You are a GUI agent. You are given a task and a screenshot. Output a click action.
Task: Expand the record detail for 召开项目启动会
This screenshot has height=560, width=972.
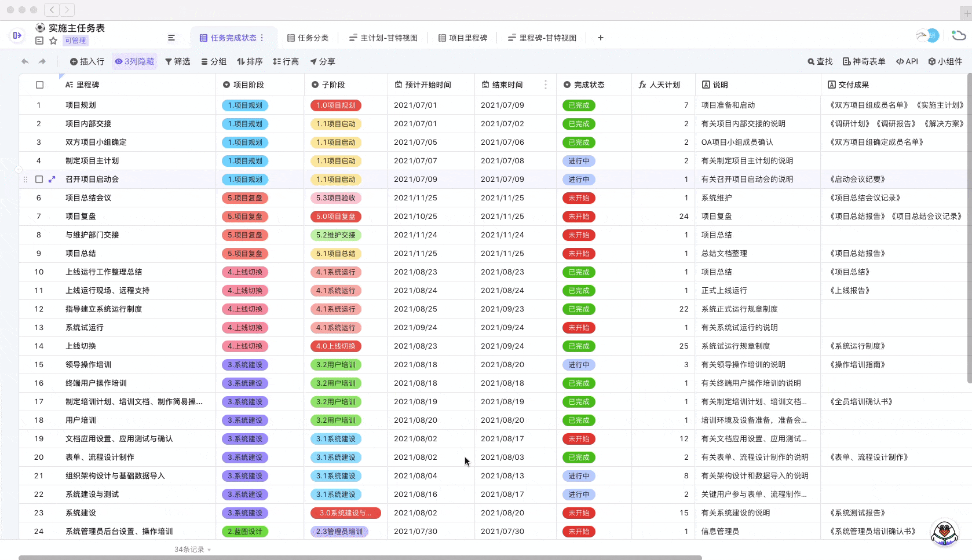click(52, 180)
